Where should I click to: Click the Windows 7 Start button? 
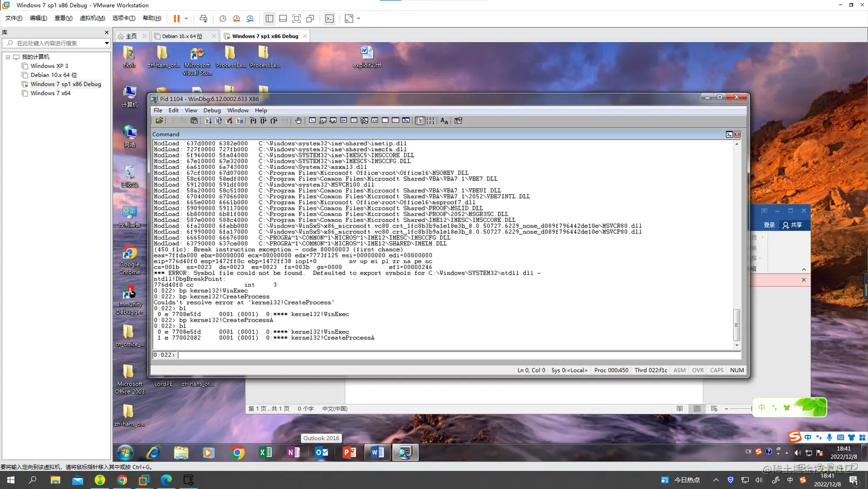click(125, 453)
